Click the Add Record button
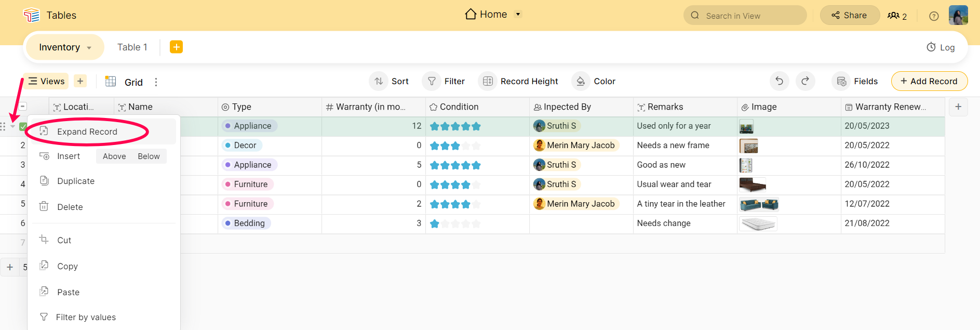The height and width of the screenshot is (330, 980). pos(929,81)
